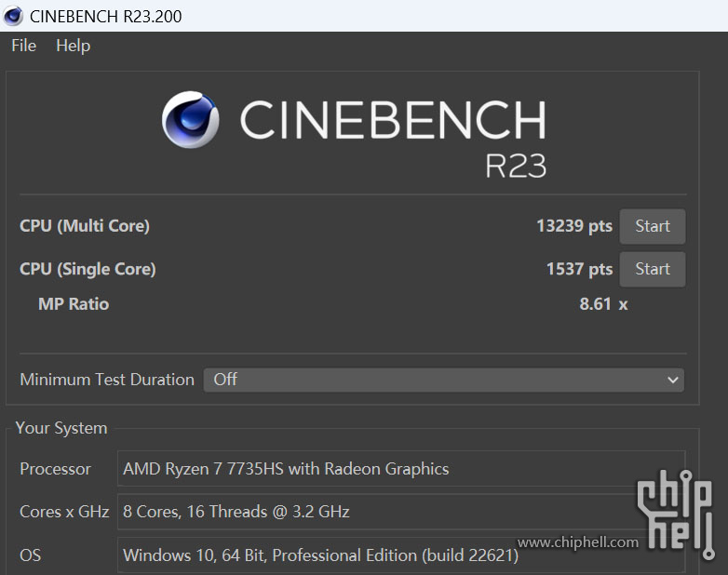Click the Cinebench sphere logo
This screenshot has height=575, width=728.
[x=190, y=120]
